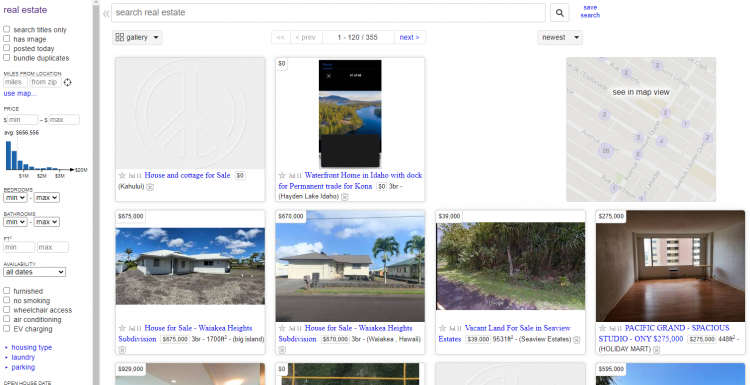
Task: Click the price min input field
Action: (x=22, y=120)
